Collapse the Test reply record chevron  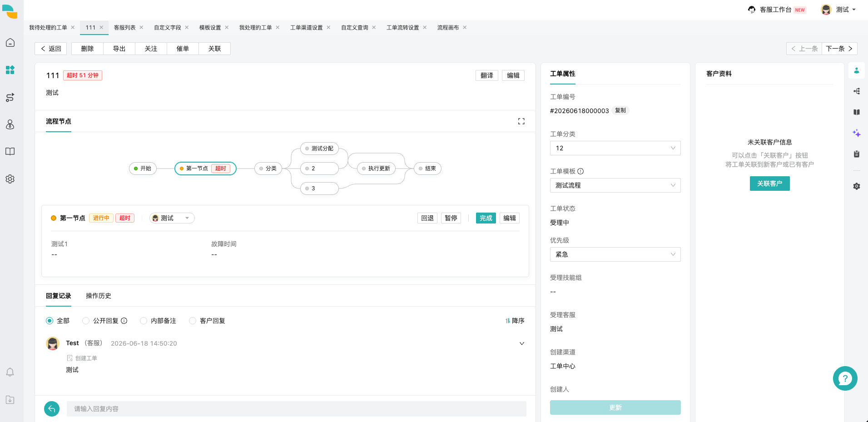click(522, 343)
